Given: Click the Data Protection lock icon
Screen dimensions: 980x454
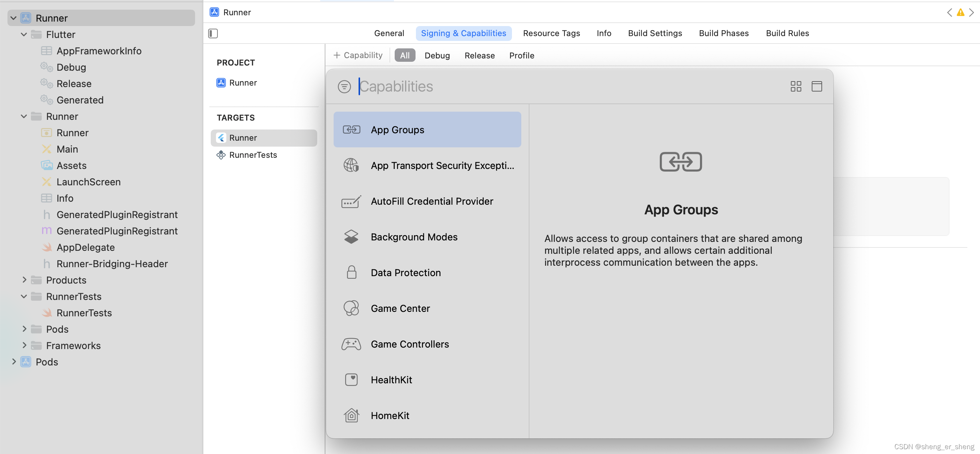Looking at the screenshot, I should 351,273.
